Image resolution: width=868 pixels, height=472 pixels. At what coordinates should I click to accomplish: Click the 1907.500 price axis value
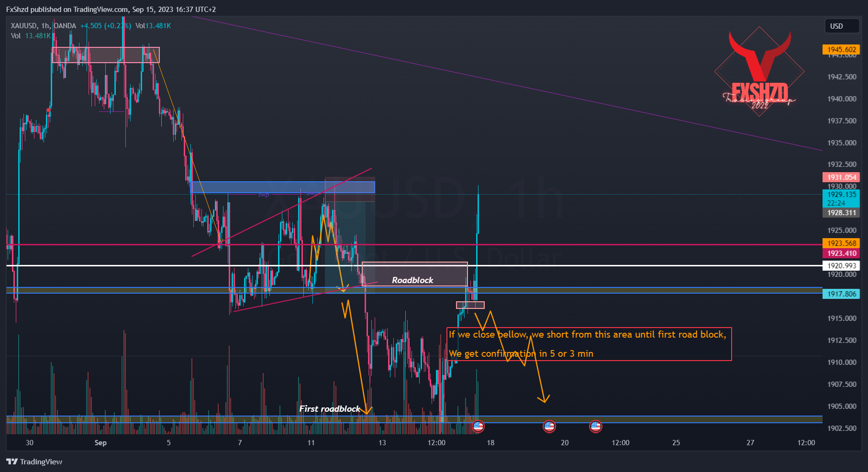(x=842, y=384)
